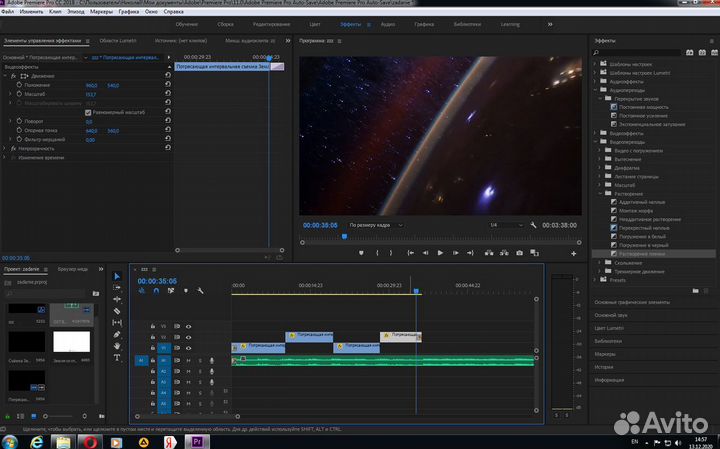Click the Перекрестный наплыв transition
Screen dimensions: 720x449
click(x=642, y=228)
